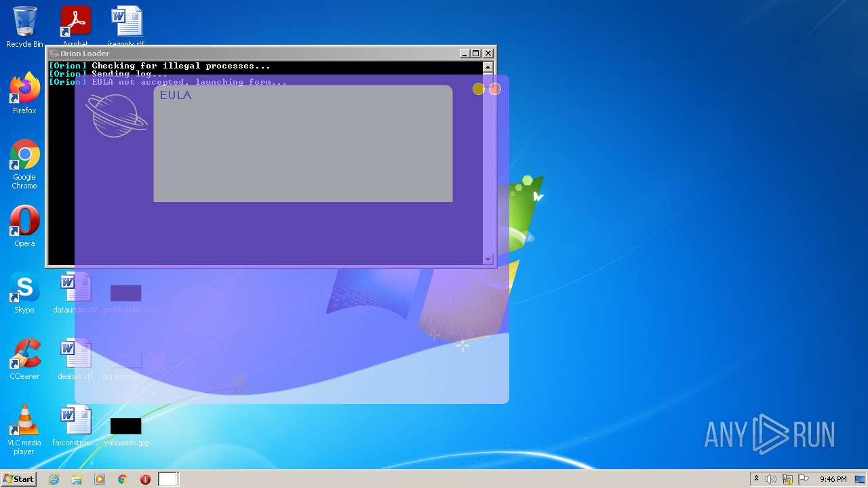Screen dimensions: 868x488
Task: Open the network tray icon
Action: (x=787, y=479)
